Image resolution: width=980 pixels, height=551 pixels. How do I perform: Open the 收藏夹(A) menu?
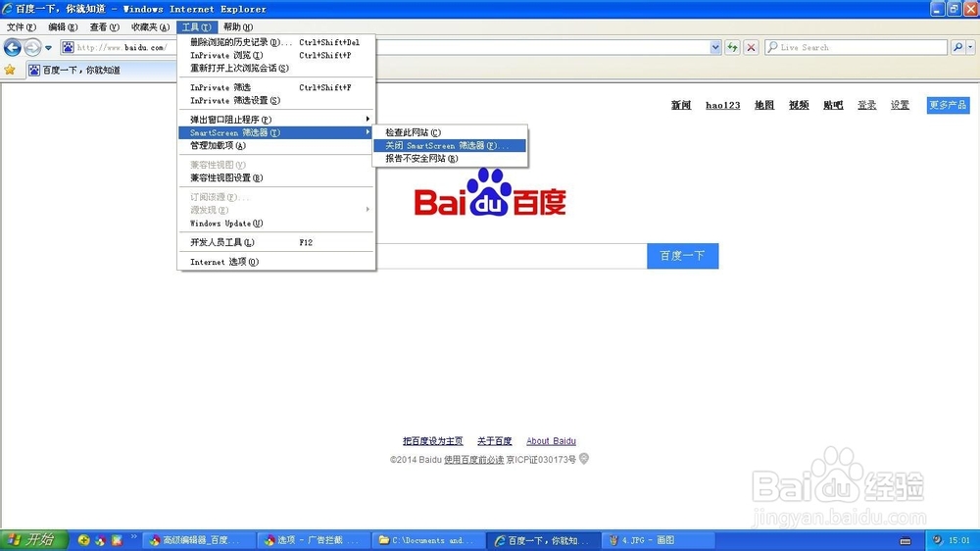150,26
